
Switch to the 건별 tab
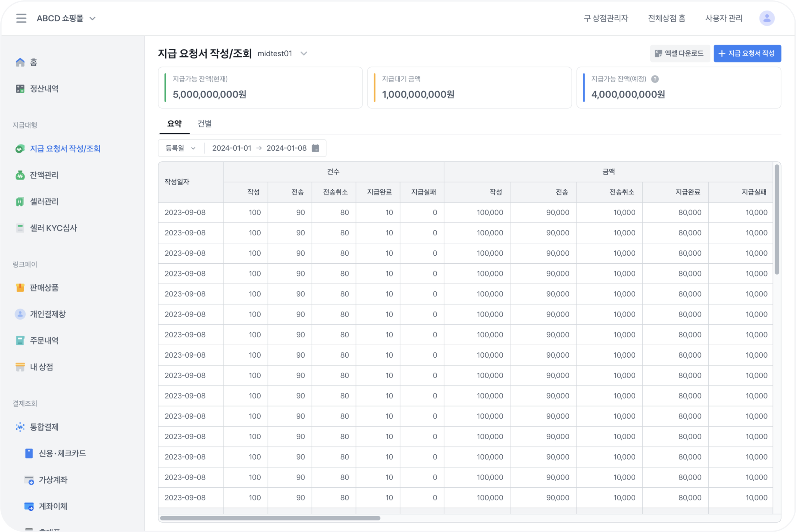click(204, 123)
